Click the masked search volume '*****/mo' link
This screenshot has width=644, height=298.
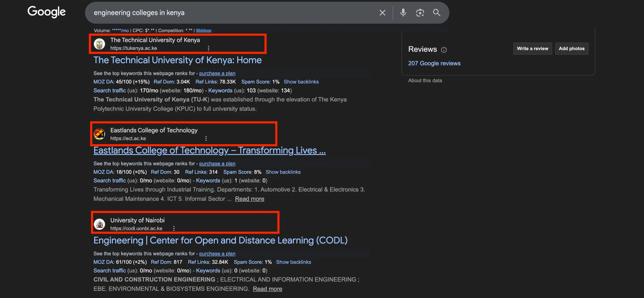120,31
